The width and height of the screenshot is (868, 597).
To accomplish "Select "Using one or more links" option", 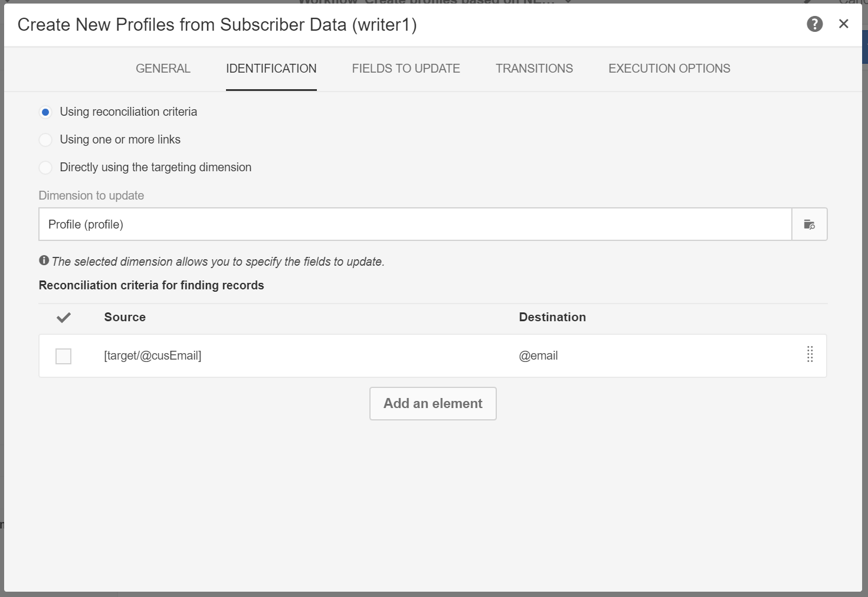I will pos(45,140).
